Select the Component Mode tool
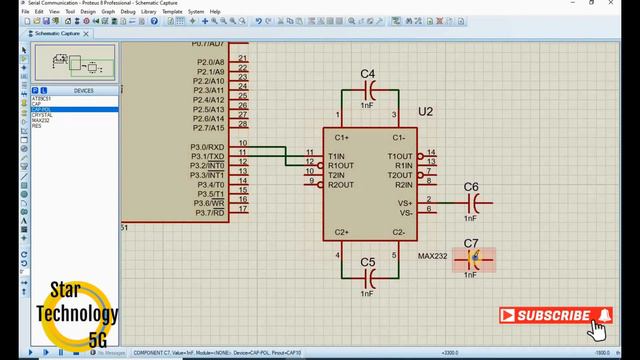Image resolution: width=640 pixels, height=360 pixels. pos(24,59)
